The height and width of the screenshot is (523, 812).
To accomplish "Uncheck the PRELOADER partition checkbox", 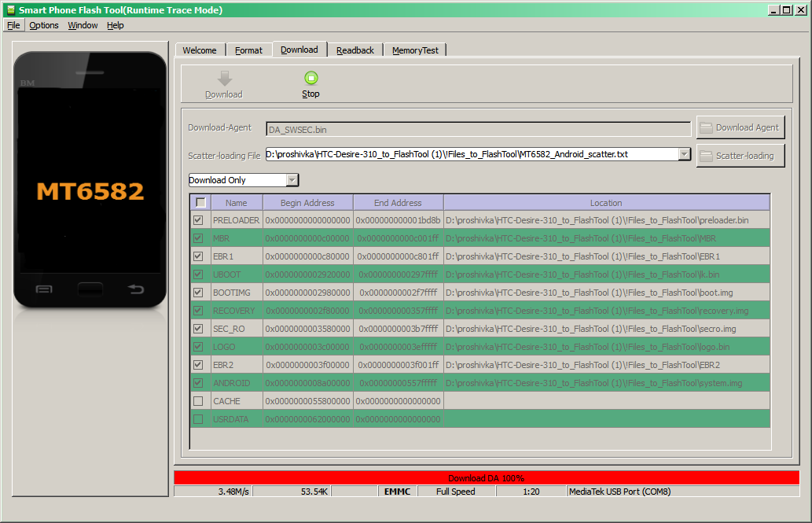I will pos(198,220).
